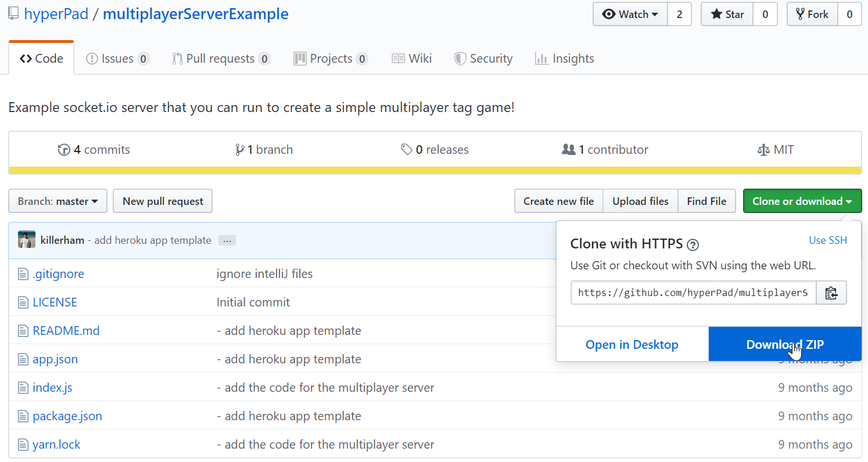This screenshot has width=868, height=462.
Task: Open the Branch: master selector
Action: 58,201
